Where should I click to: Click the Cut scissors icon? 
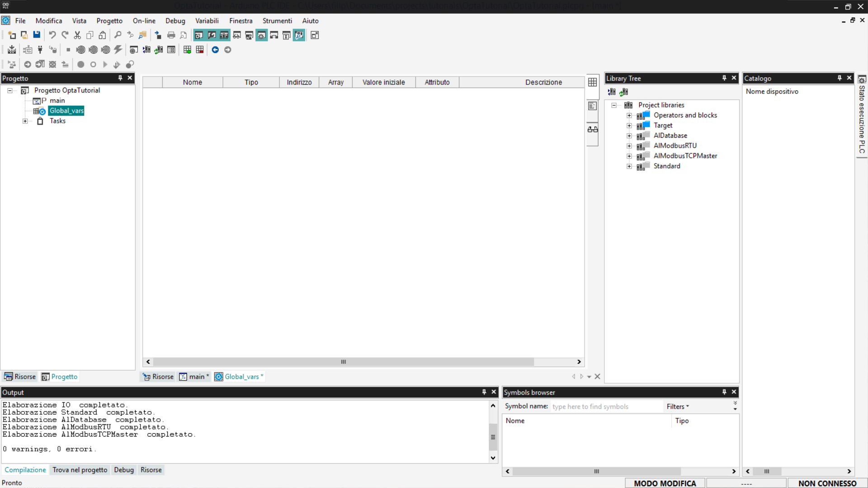pyautogui.click(x=77, y=35)
